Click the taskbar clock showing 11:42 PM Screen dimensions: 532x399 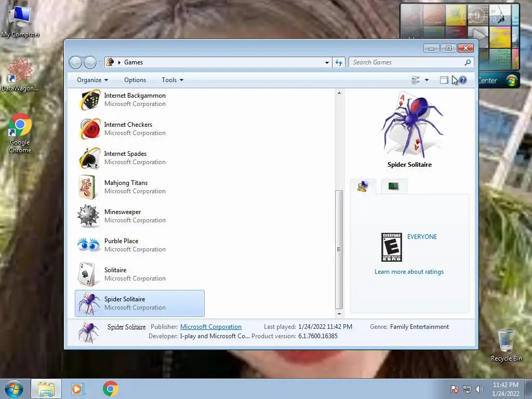tap(506, 389)
